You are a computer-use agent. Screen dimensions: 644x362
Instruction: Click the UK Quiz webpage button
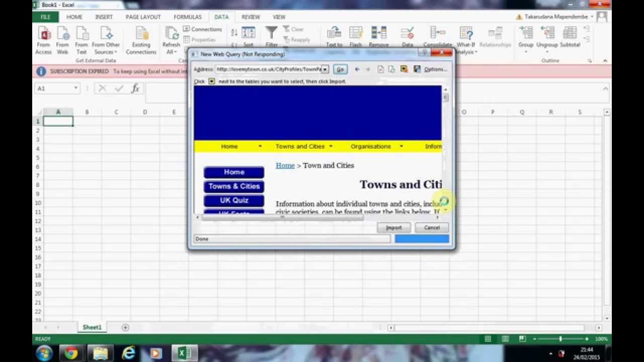(234, 200)
